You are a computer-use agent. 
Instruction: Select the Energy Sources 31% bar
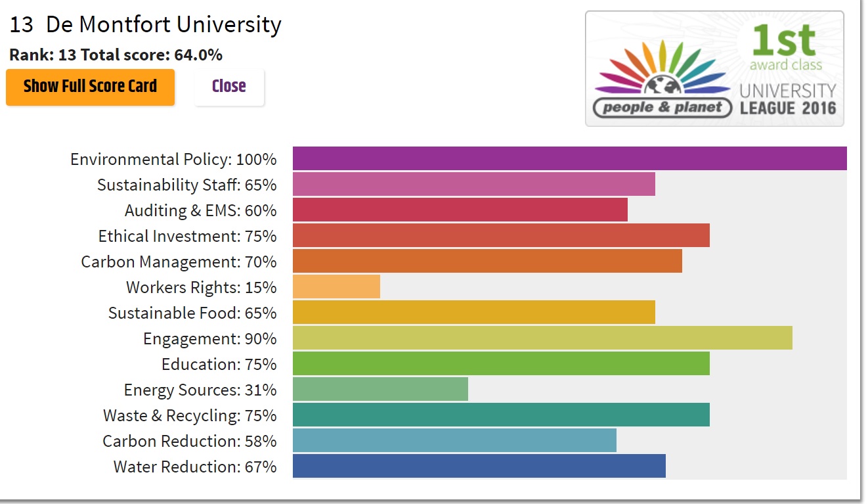[x=380, y=390]
